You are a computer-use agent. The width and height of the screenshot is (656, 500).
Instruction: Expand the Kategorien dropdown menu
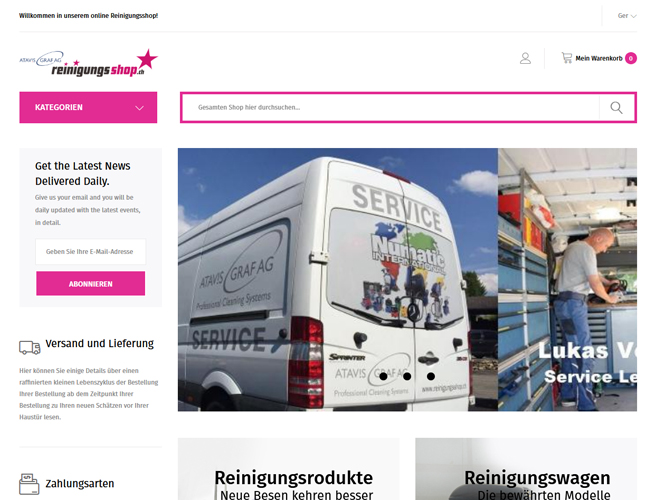(88, 108)
